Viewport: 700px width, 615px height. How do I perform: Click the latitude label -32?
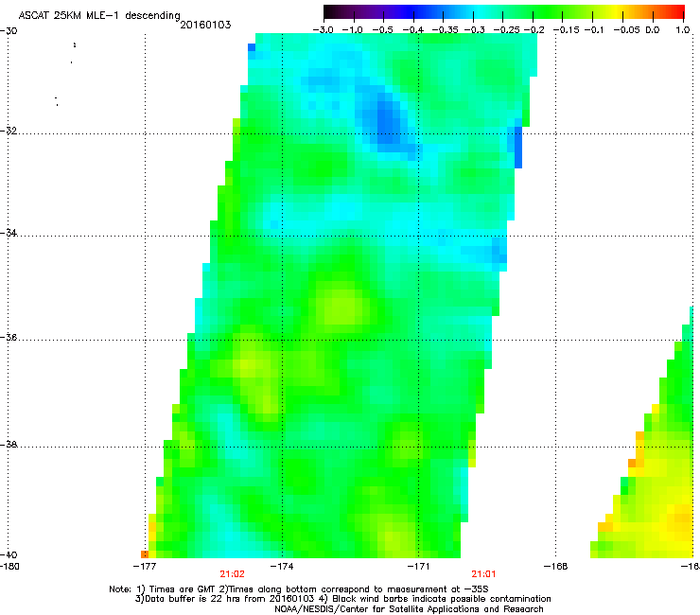coord(9,131)
